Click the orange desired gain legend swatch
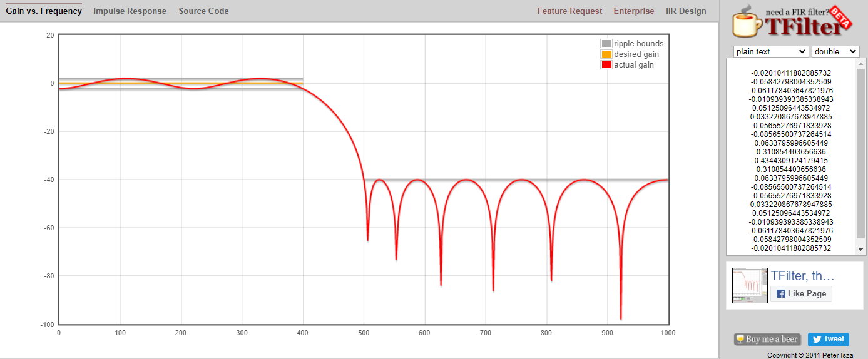The width and height of the screenshot is (868, 359). [x=606, y=54]
